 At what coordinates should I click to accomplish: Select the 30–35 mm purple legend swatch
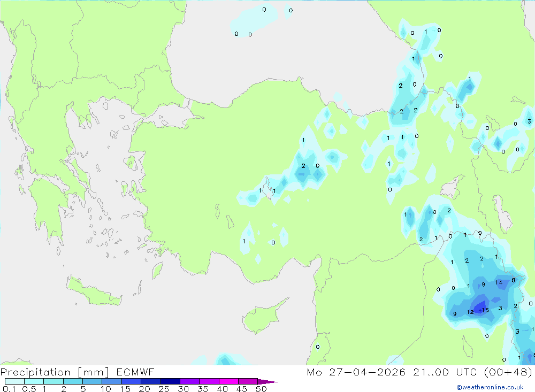(190, 381)
